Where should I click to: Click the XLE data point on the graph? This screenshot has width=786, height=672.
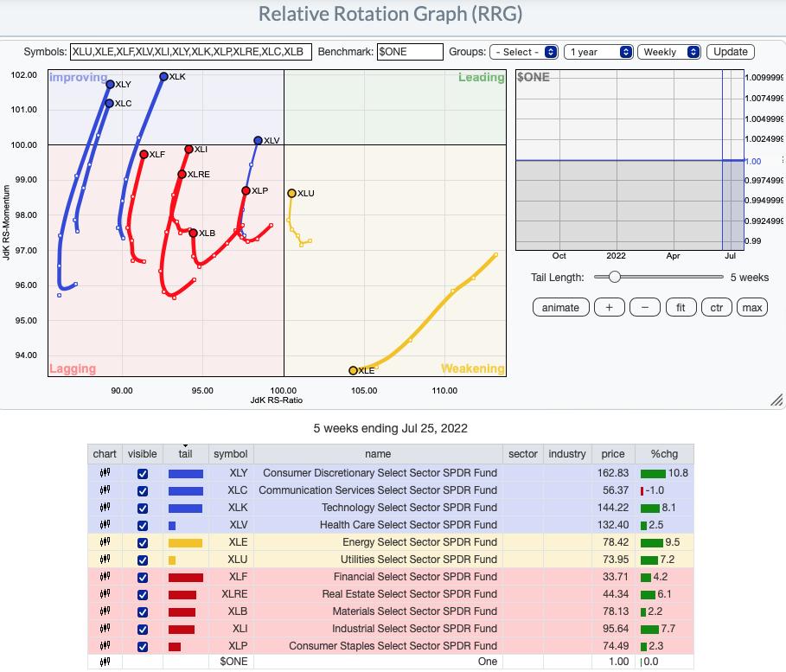(x=353, y=370)
